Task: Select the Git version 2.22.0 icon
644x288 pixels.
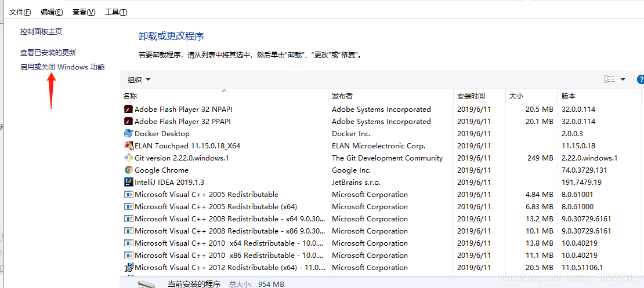Action: (x=129, y=158)
